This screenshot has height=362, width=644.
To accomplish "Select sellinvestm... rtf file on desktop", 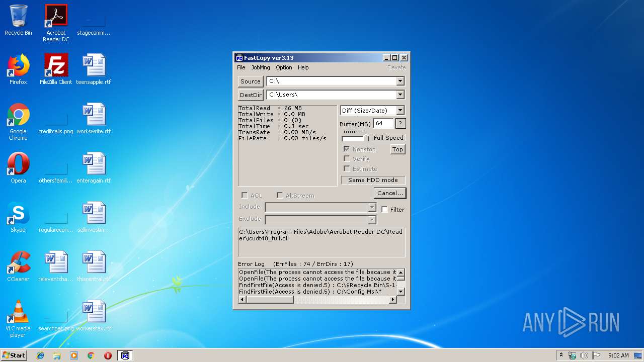I will tap(94, 217).
